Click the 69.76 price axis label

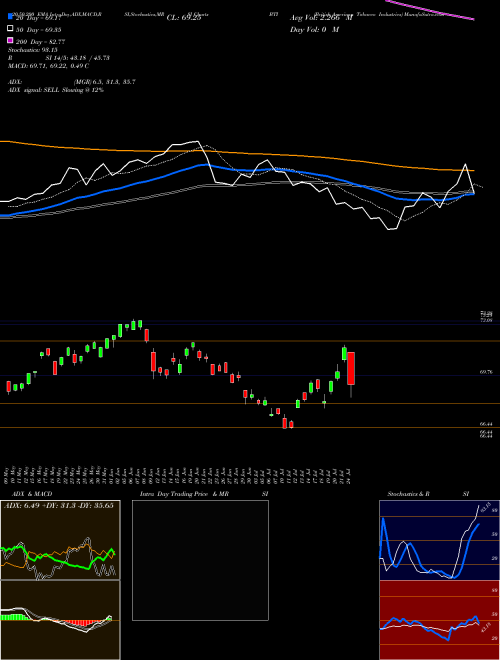coord(487,372)
